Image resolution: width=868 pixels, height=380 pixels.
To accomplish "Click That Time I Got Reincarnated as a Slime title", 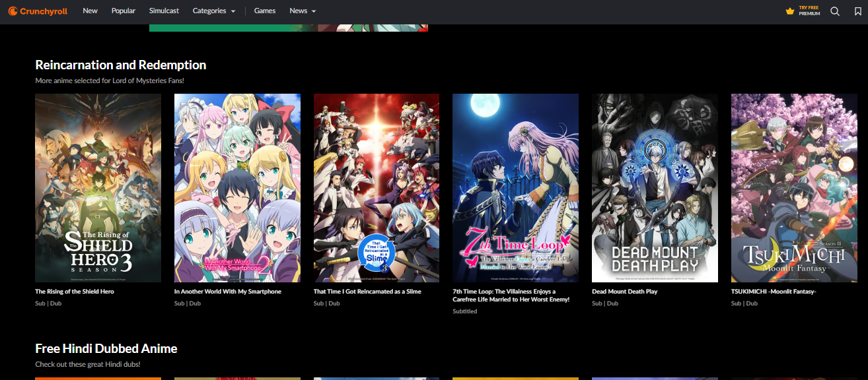I will (x=367, y=292).
